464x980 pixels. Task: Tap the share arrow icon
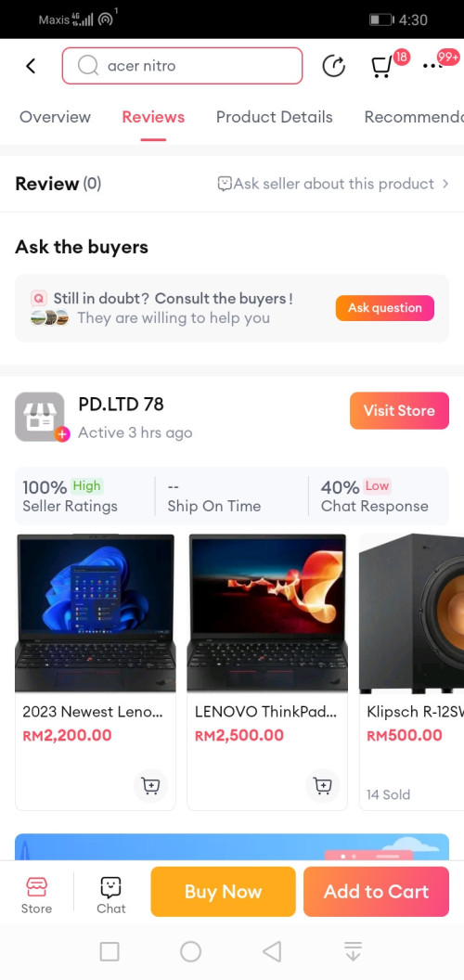(x=333, y=66)
